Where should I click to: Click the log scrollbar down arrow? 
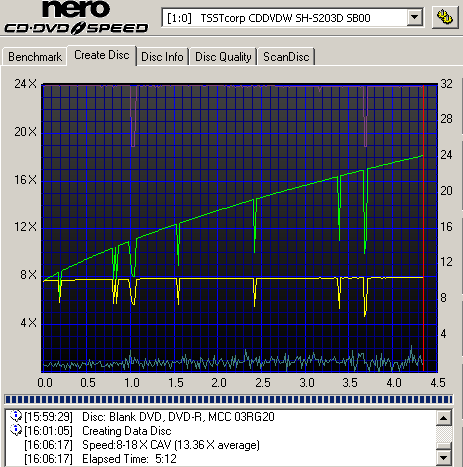pos(444,457)
